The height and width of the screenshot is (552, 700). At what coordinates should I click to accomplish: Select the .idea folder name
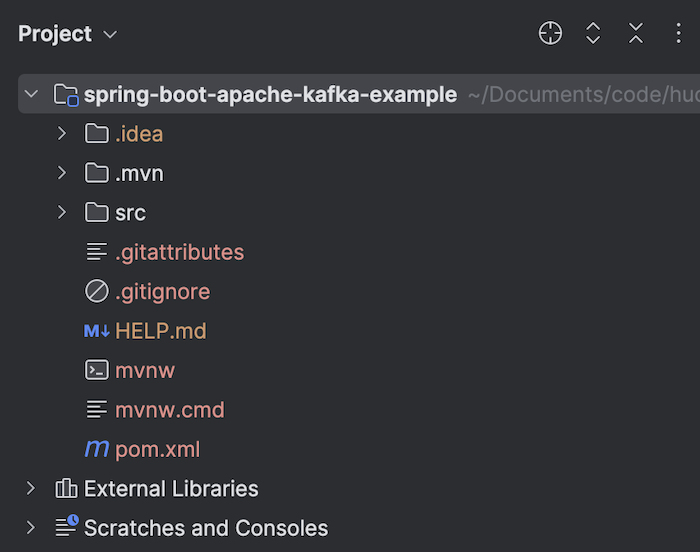click(139, 134)
